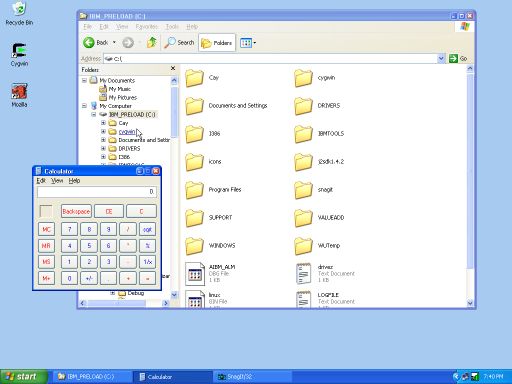Open the Edit menu in Explorer
Viewport: 512px width, 384px height.
pyautogui.click(x=104, y=27)
